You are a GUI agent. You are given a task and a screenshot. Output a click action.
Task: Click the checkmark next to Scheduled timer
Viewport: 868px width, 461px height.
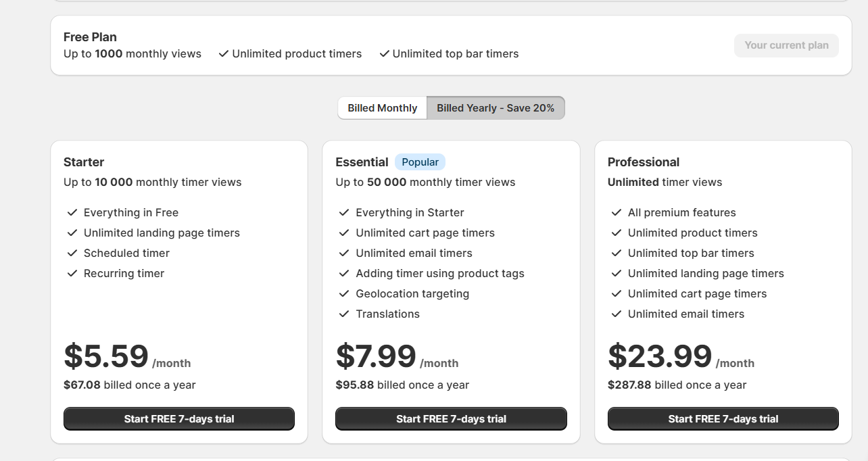point(72,253)
